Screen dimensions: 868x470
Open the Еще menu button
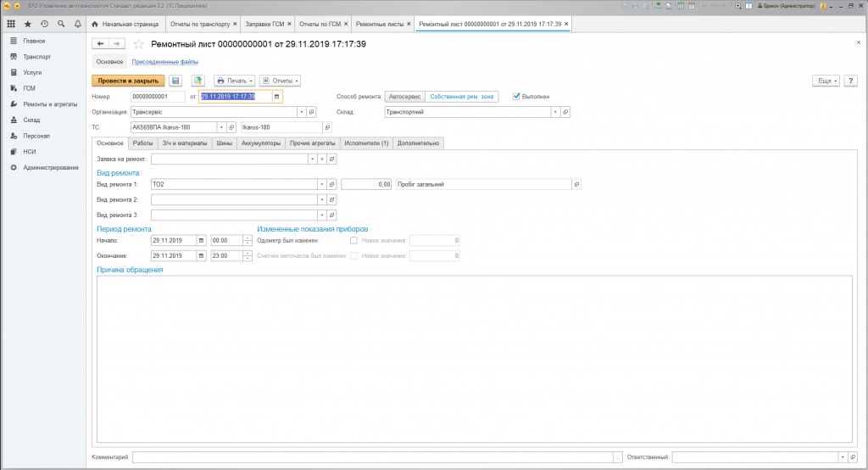point(826,81)
